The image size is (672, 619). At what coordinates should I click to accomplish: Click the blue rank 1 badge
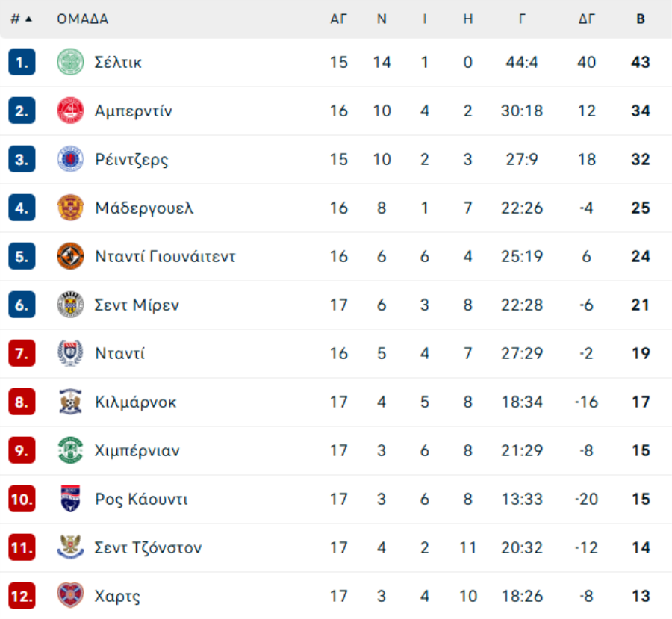tap(22, 62)
